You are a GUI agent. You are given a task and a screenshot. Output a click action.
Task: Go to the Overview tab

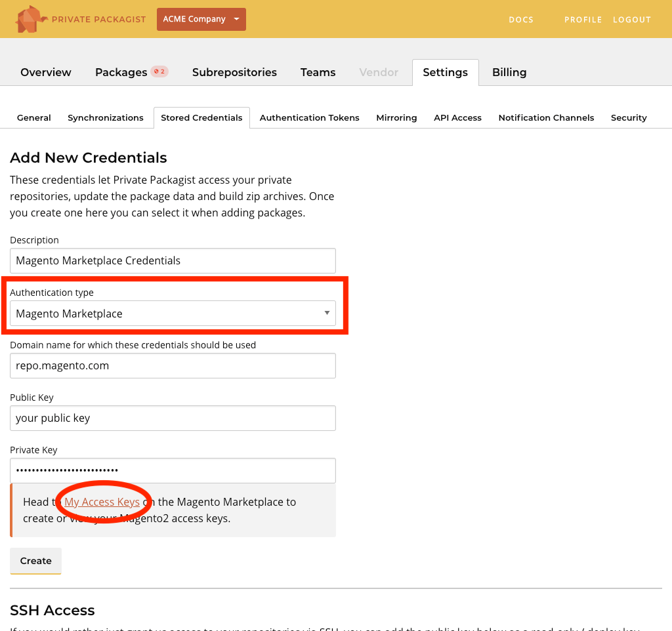(x=45, y=72)
